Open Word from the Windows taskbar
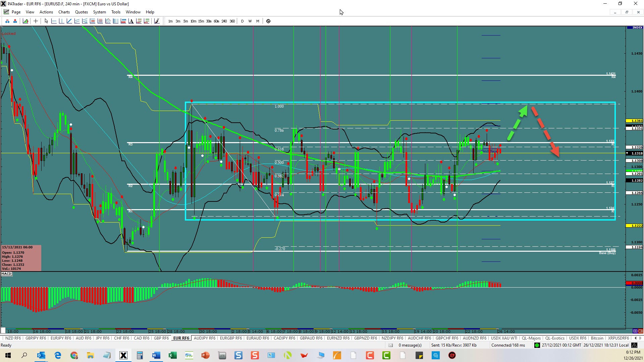The width and height of the screenshot is (644, 362). point(156,355)
